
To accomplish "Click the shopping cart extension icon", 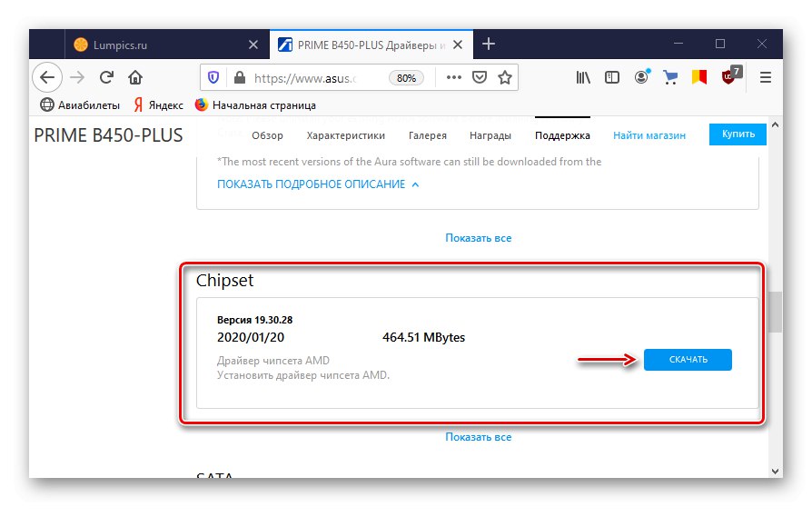I will [670, 78].
